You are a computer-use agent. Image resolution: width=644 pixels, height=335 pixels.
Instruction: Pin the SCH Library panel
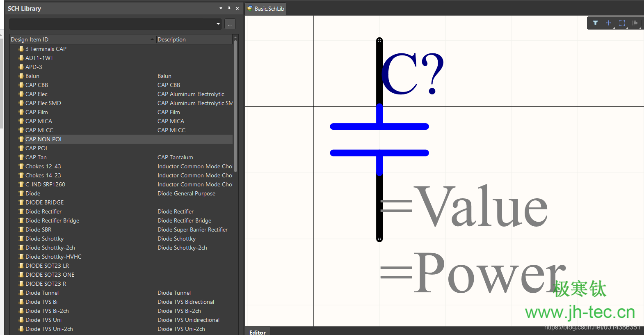click(229, 8)
